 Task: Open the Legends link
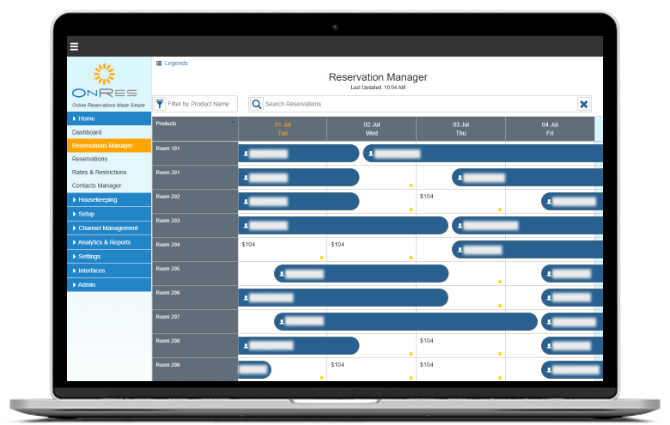point(176,63)
